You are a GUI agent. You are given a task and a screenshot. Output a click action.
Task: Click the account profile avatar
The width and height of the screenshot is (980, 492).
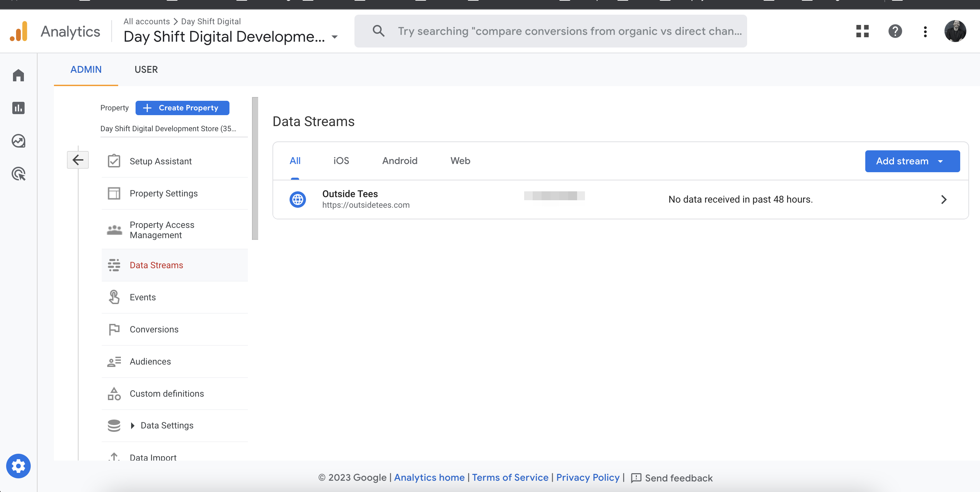[955, 31]
